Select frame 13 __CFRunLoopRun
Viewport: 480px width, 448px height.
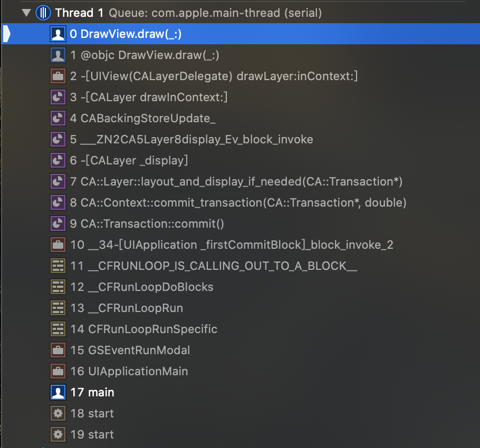241,308
